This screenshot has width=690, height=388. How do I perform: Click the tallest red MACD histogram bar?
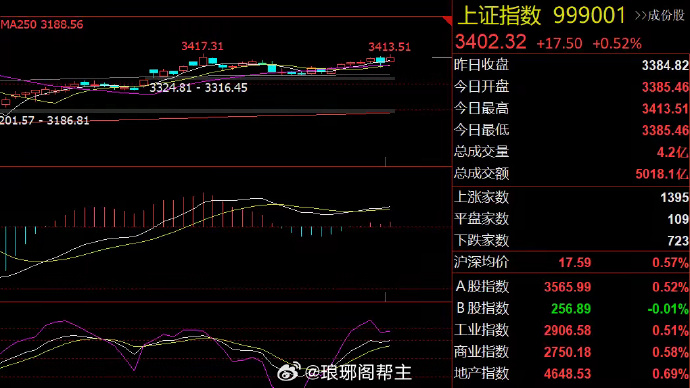click(x=203, y=210)
